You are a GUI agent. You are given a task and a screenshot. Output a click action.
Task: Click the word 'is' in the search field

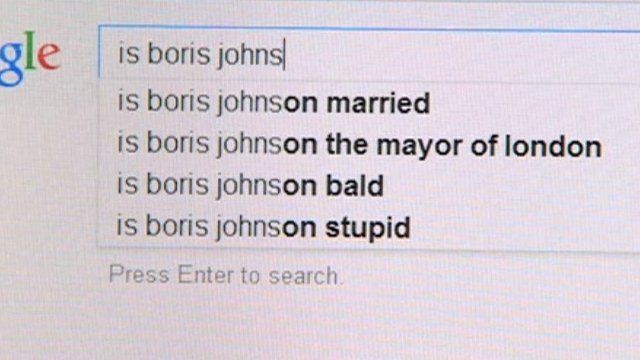(129, 54)
